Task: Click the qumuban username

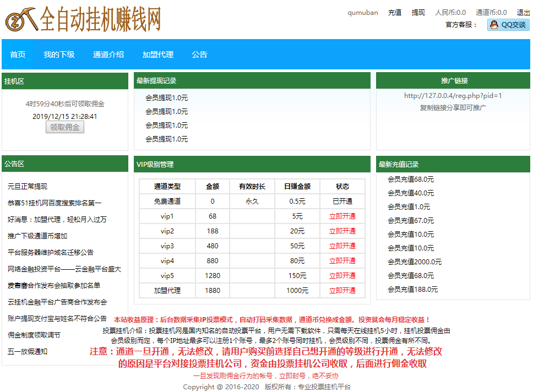Action: (363, 13)
